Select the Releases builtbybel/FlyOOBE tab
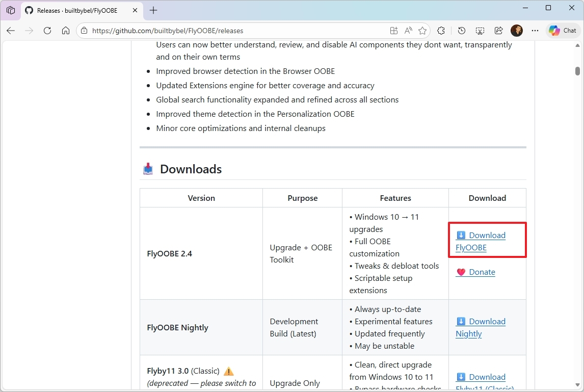The image size is (584, 392). (76, 10)
